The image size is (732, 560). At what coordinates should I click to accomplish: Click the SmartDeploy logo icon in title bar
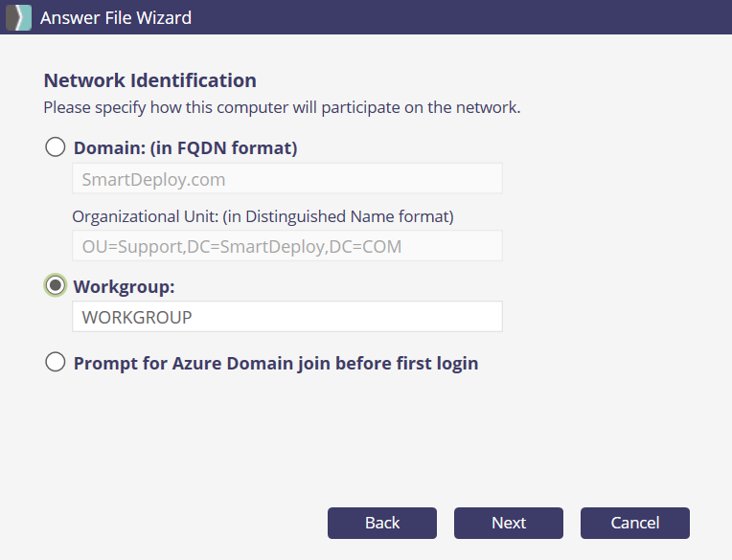pyautogui.click(x=18, y=17)
